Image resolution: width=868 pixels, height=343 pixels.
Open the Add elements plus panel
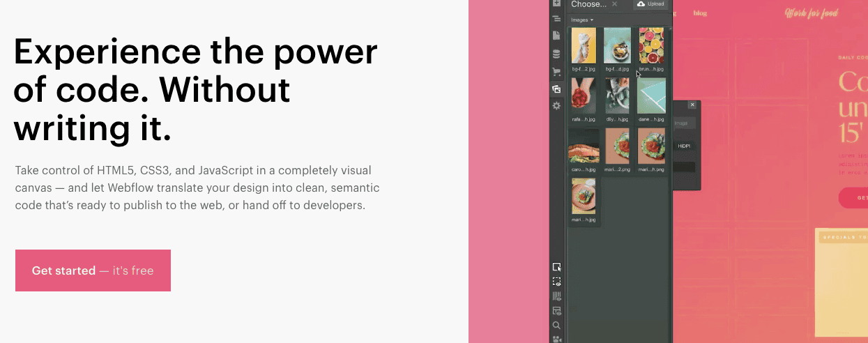pos(556,3)
